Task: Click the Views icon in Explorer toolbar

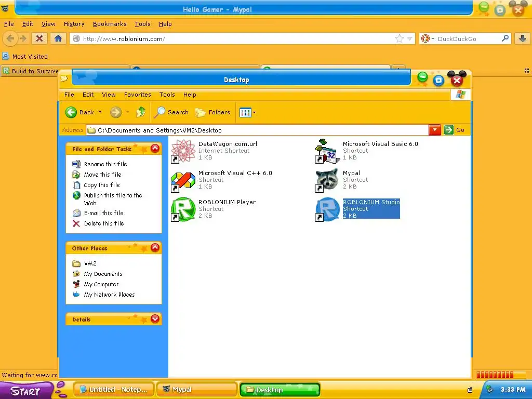Action: pos(245,112)
